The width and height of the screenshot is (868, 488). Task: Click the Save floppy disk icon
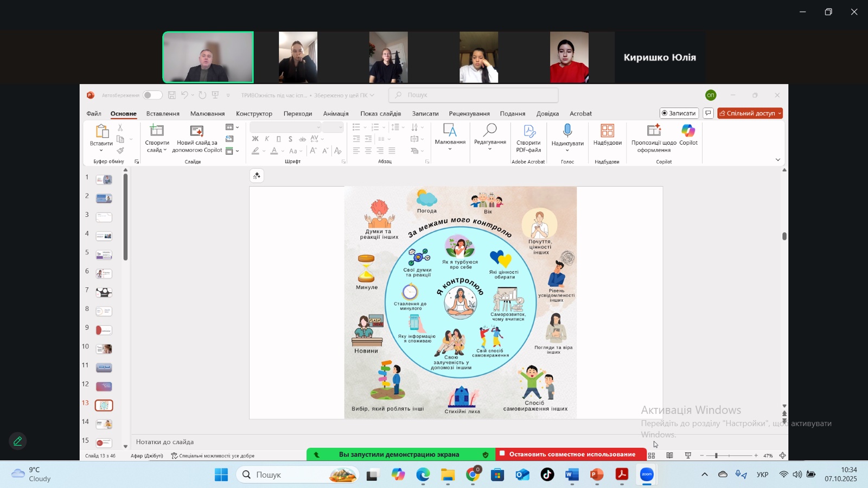point(172,95)
